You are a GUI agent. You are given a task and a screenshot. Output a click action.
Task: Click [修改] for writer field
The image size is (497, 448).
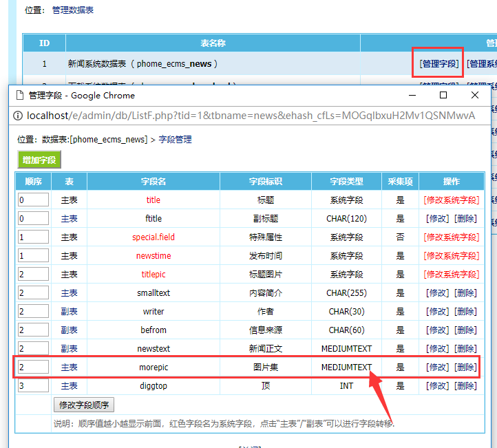pyautogui.click(x=437, y=312)
